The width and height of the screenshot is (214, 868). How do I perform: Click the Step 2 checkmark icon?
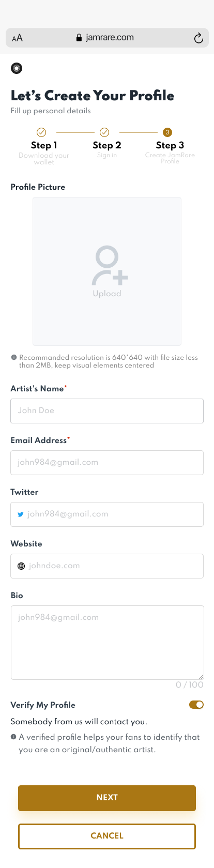click(104, 132)
